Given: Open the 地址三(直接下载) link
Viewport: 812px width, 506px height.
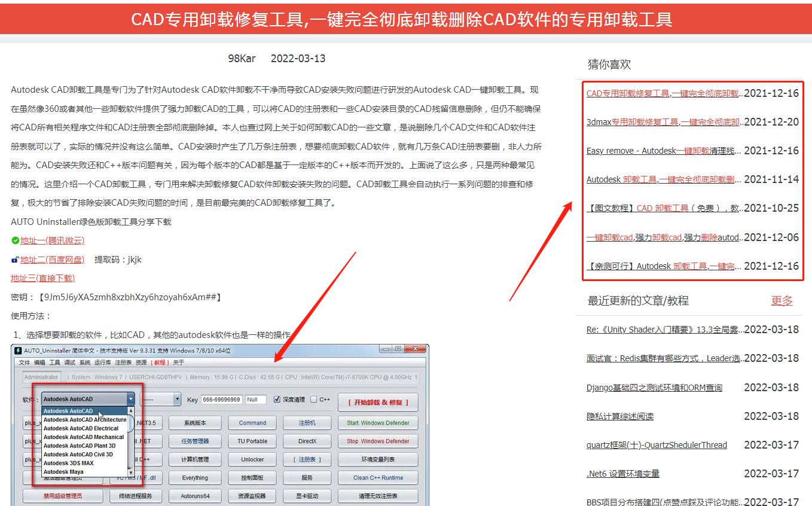Looking at the screenshot, I should coord(43,278).
